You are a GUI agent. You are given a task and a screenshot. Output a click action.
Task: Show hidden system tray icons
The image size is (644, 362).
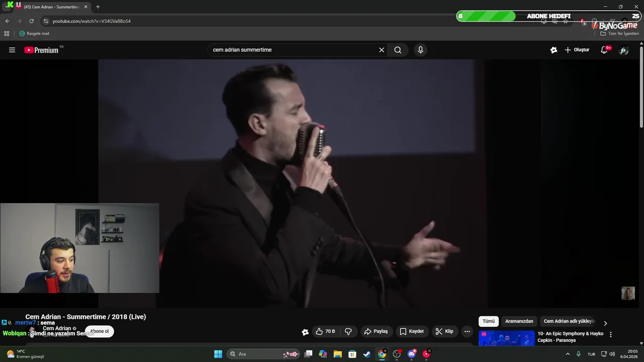pyautogui.click(x=568, y=354)
